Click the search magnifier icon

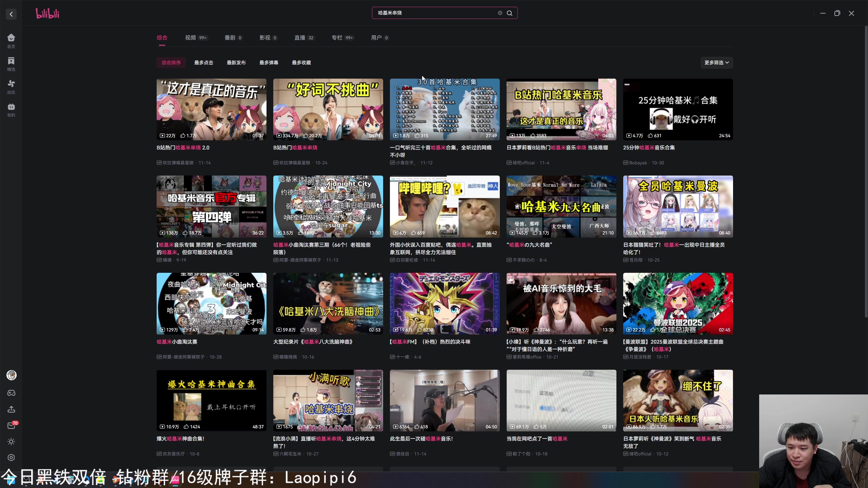509,13
